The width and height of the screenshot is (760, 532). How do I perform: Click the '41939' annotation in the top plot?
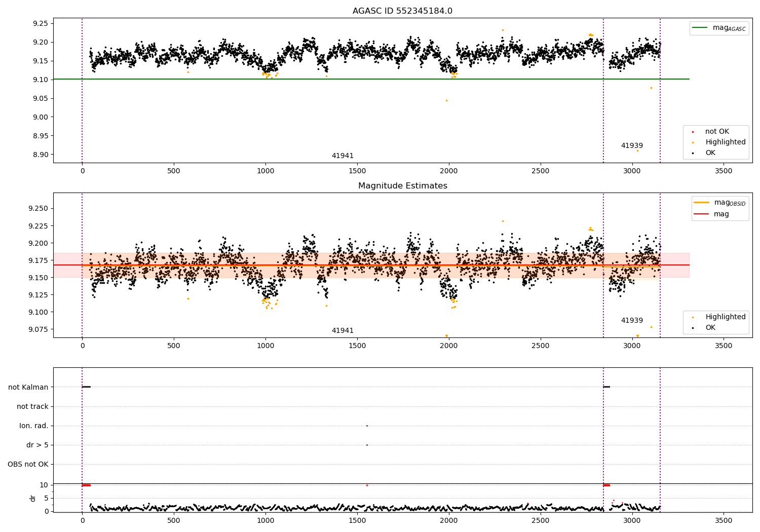coord(632,146)
